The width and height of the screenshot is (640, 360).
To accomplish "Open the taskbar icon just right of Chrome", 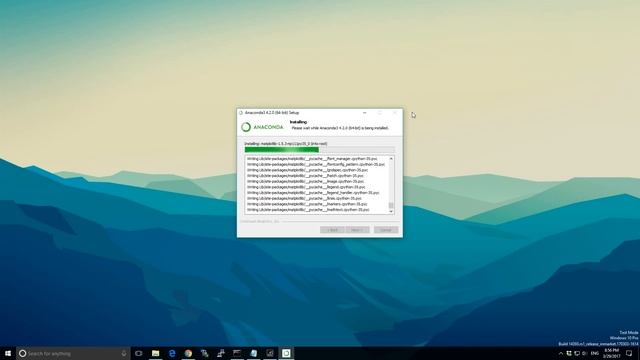I will (204, 353).
